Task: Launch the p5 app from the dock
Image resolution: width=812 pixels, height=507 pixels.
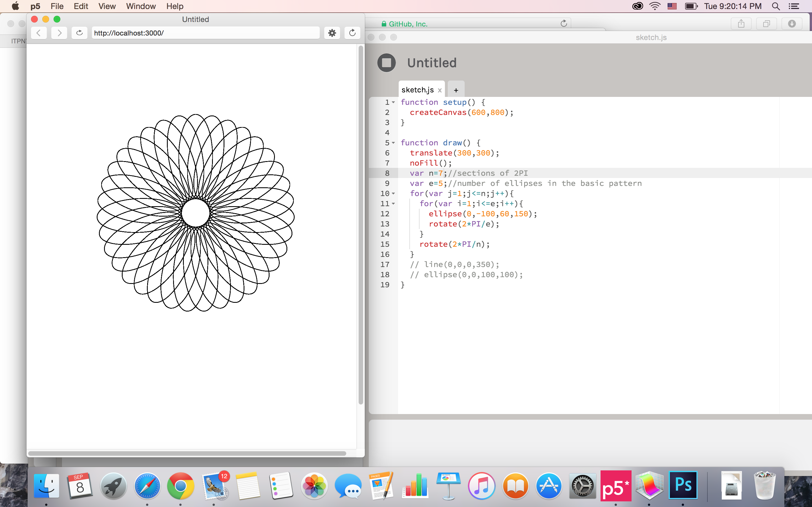Action: point(616,486)
